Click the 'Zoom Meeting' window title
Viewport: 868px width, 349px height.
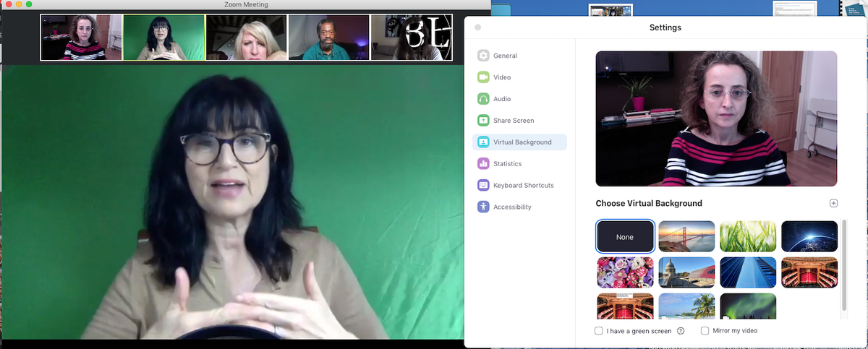pyautogui.click(x=247, y=5)
